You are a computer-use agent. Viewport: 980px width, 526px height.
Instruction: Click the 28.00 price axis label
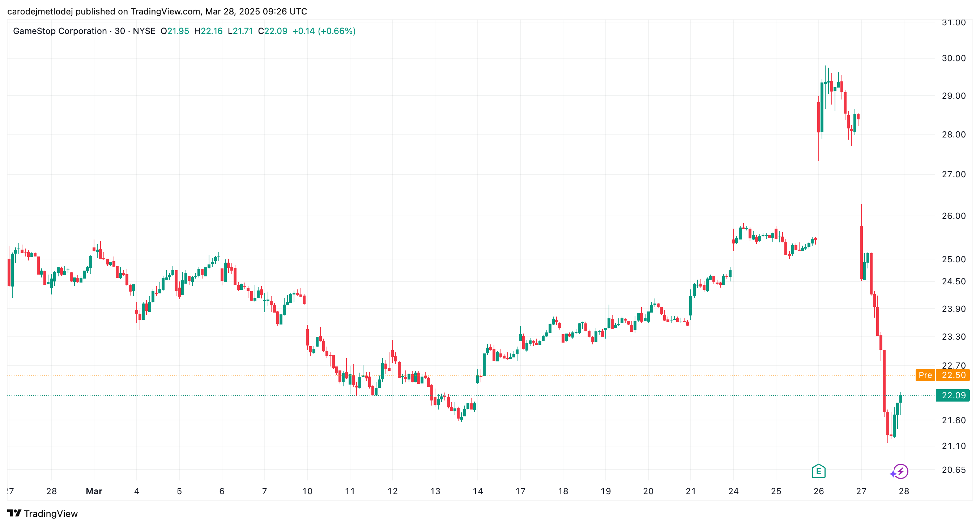pos(953,134)
